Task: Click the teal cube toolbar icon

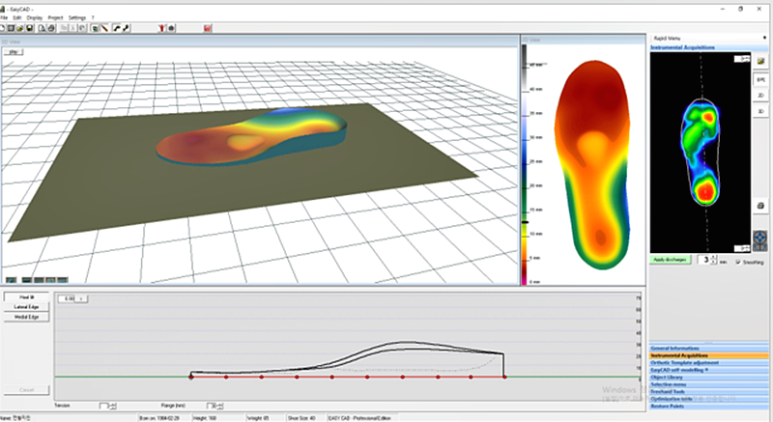Action: pos(95,28)
